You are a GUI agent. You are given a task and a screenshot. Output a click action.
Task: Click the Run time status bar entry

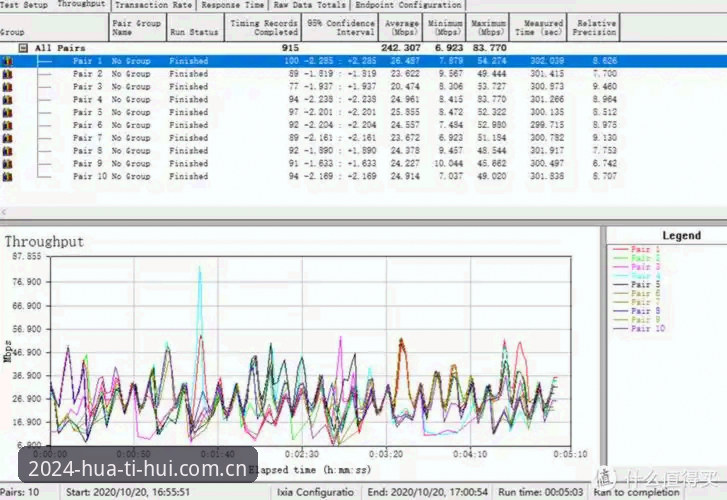[541, 492]
